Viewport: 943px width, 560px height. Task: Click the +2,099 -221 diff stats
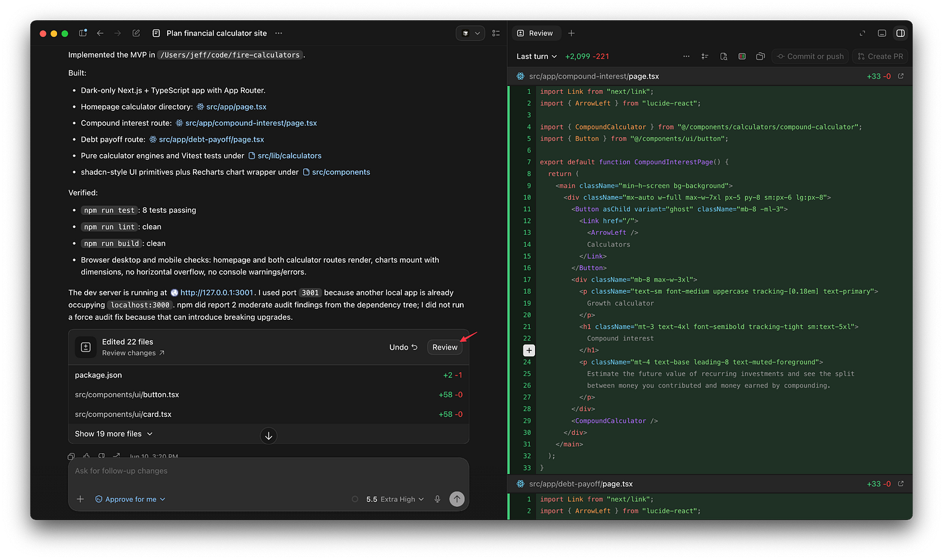pos(587,56)
